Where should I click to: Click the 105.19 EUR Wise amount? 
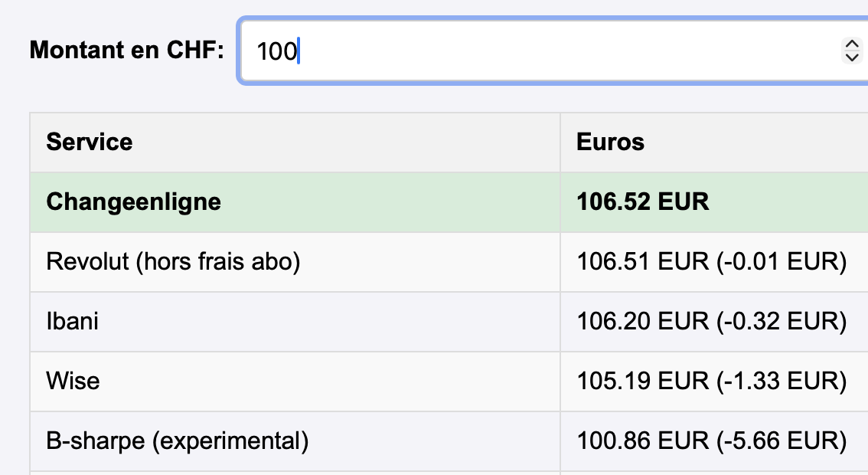point(643,381)
